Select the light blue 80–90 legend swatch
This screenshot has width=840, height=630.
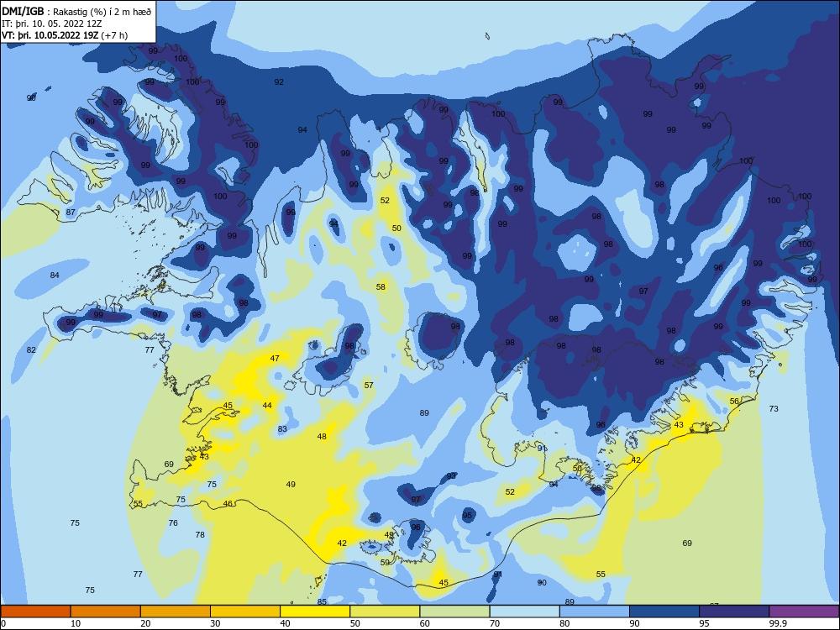coord(595,612)
